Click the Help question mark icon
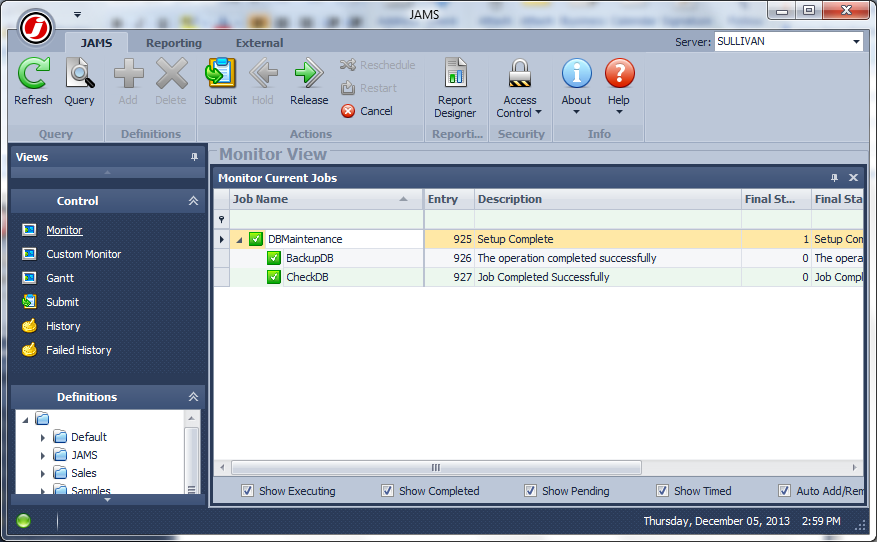877x542 pixels. tap(620, 73)
